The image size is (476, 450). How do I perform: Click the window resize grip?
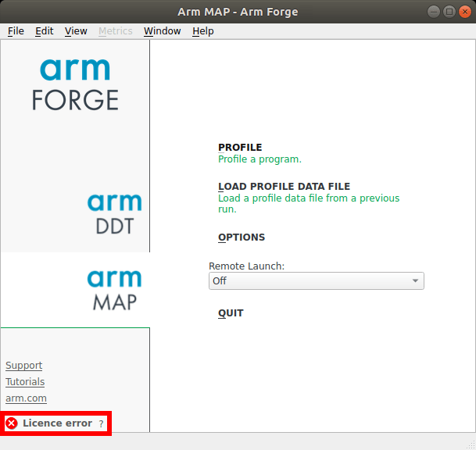(471, 445)
